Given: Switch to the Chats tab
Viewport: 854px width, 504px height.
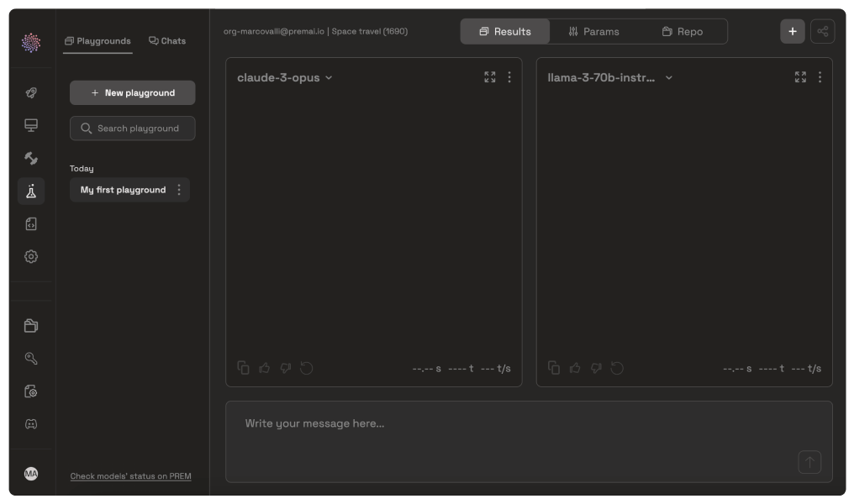Looking at the screenshot, I should point(167,40).
